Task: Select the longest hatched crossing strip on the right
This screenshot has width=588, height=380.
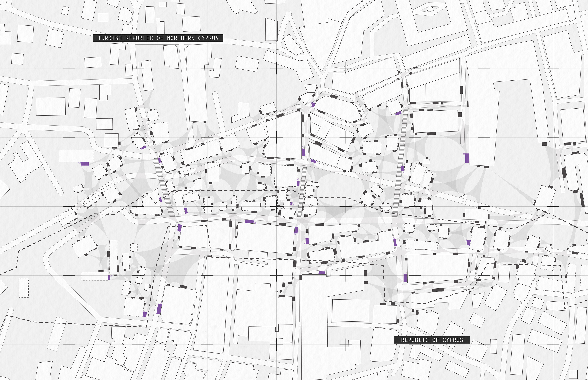Action: coord(400,163)
